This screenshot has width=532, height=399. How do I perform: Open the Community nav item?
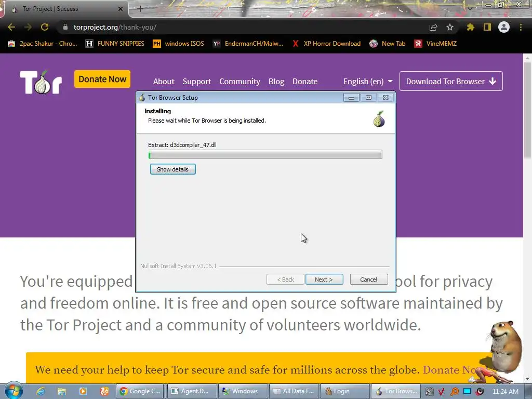240,82
